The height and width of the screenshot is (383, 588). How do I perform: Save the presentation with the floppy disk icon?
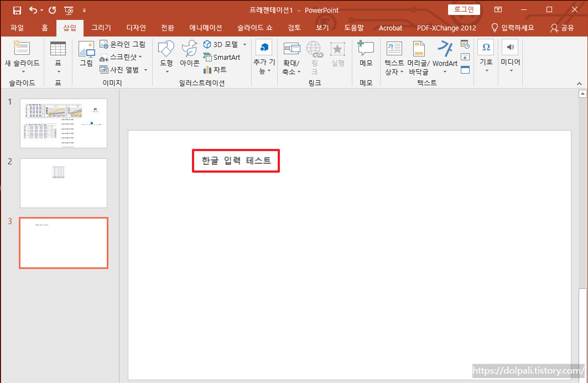click(x=17, y=10)
